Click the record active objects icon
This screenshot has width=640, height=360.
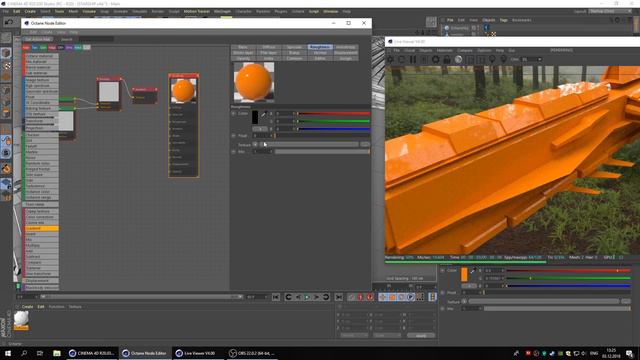coord(351,297)
